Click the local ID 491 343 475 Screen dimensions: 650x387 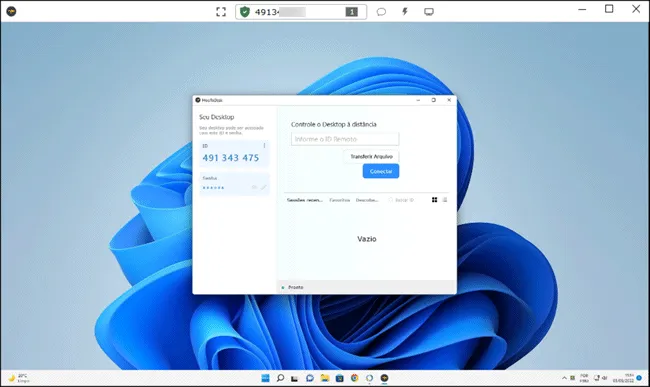[x=231, y=158]
